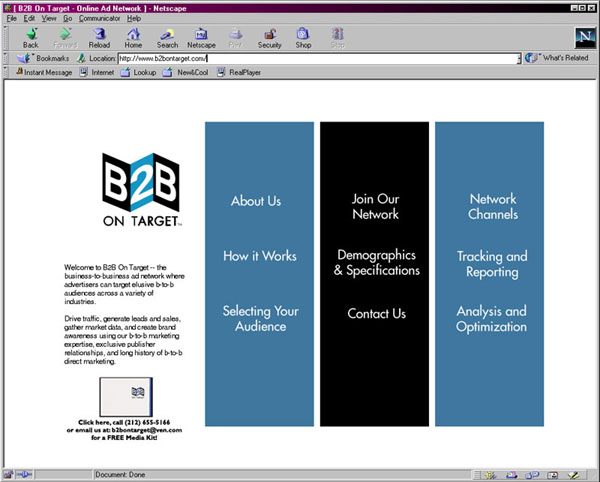The height and width of the screenshot is (482, 600).
Task: Open Search from the toolbar
Action: coord(167,38)
